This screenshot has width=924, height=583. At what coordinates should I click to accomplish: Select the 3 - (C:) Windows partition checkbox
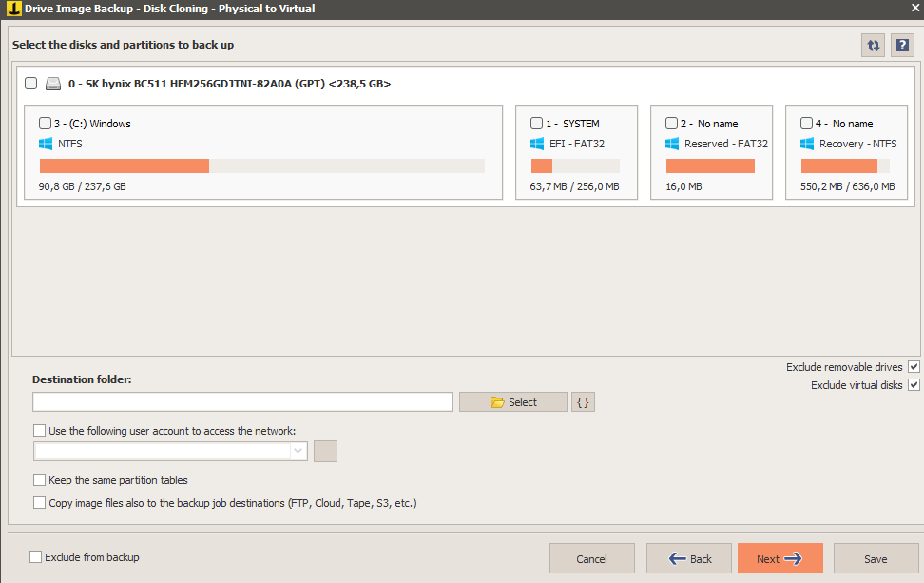(45, 124)
